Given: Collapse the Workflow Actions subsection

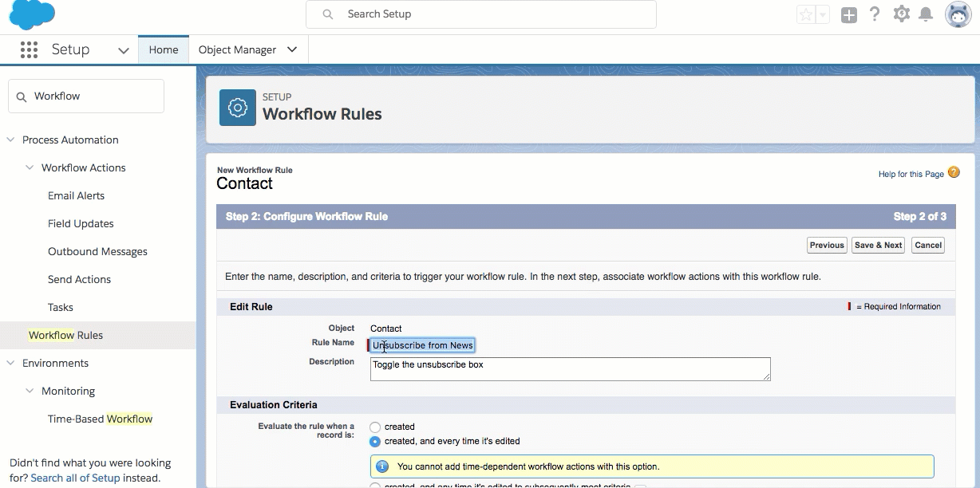Looking at the screenshot, I should (x=30, y=167).
